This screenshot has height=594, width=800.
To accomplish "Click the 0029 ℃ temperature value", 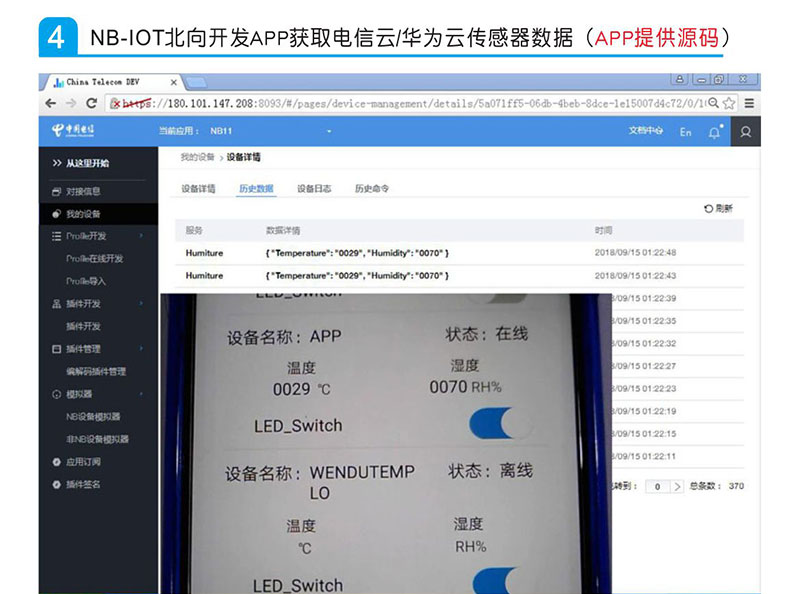I will click(x=302, y=389).
